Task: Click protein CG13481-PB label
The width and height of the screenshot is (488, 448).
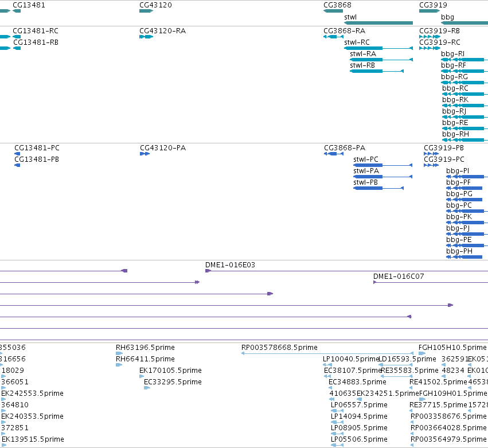Action: [x=37, y=159]
